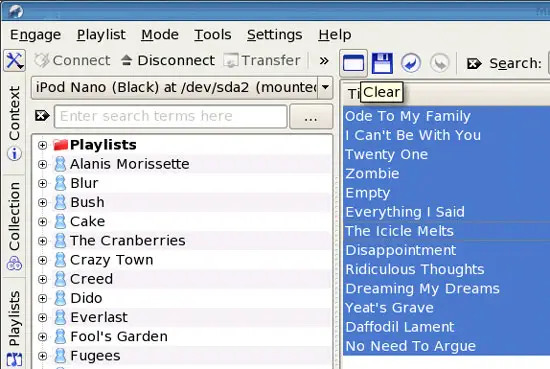
Task: Select the track 'Dreaming My Dreams'
Action: (422, 289)
